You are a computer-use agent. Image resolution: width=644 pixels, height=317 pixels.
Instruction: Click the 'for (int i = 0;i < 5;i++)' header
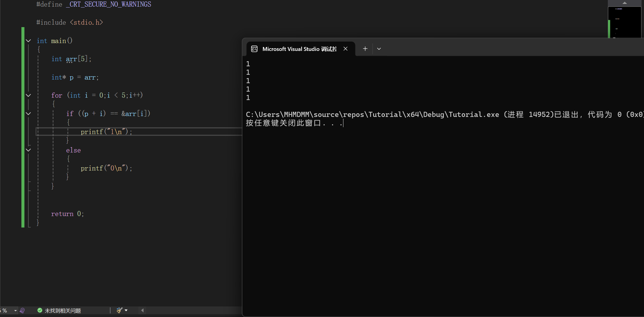click(97, 95)
